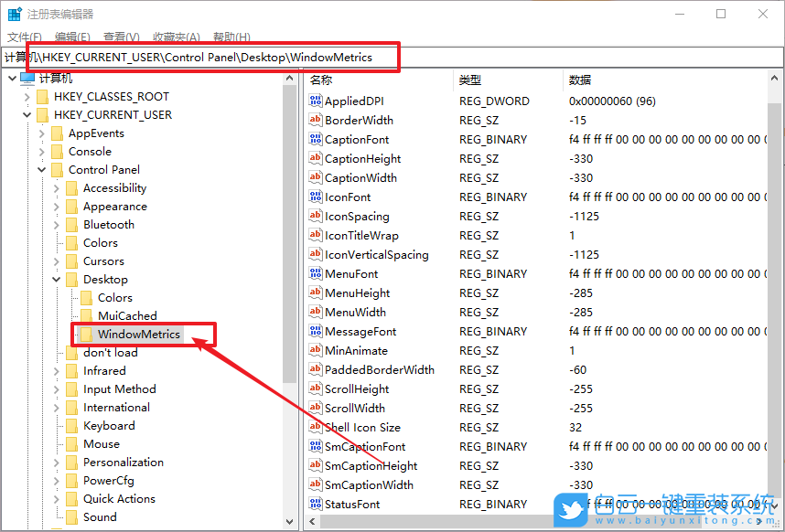Click the ab icon beside Shell Icon Size
Screen dimensions: 785x532
coord(316,427)
